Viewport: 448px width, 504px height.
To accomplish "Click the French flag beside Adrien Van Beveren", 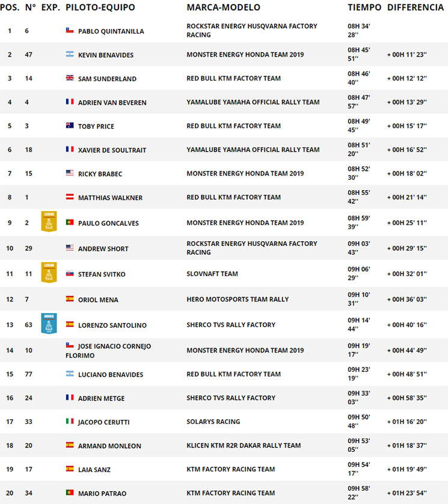I will (70, 102).
